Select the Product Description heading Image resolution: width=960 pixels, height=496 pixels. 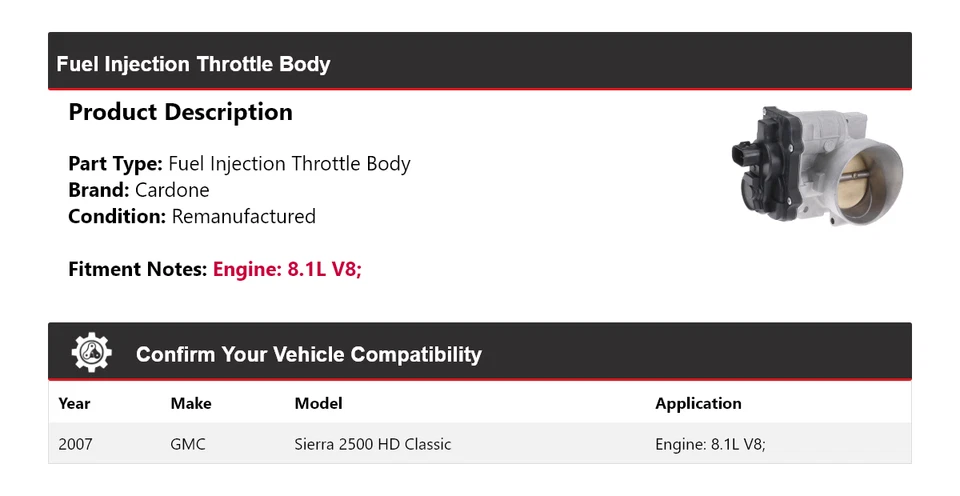(x=180, y=112)
